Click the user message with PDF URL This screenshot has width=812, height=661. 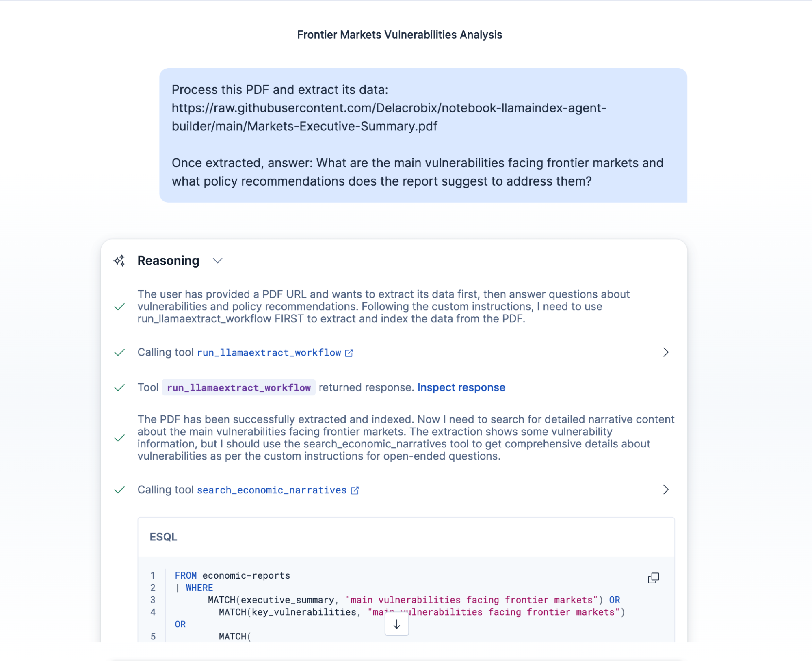click(x=423, y=135)
